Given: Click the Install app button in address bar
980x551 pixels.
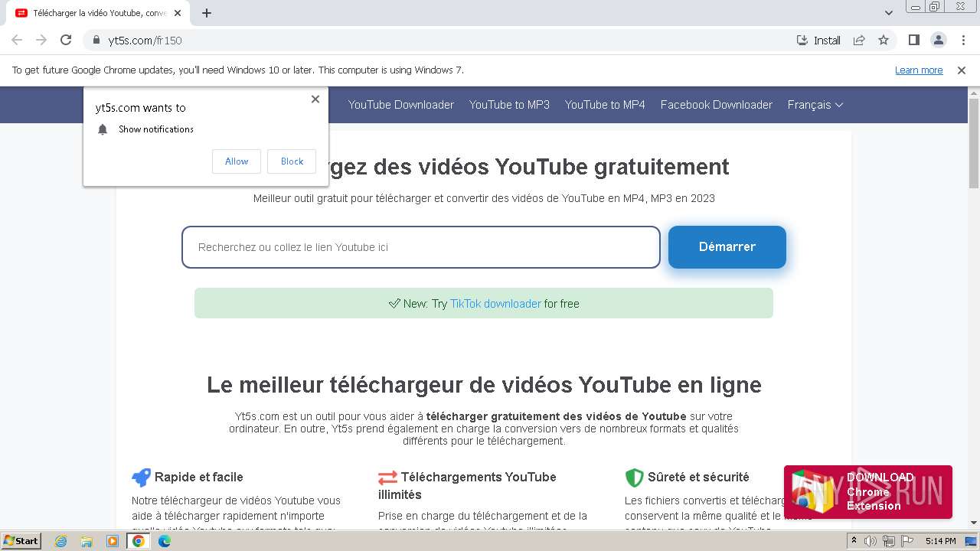Looking at the screenshot, I should point(818,40).
